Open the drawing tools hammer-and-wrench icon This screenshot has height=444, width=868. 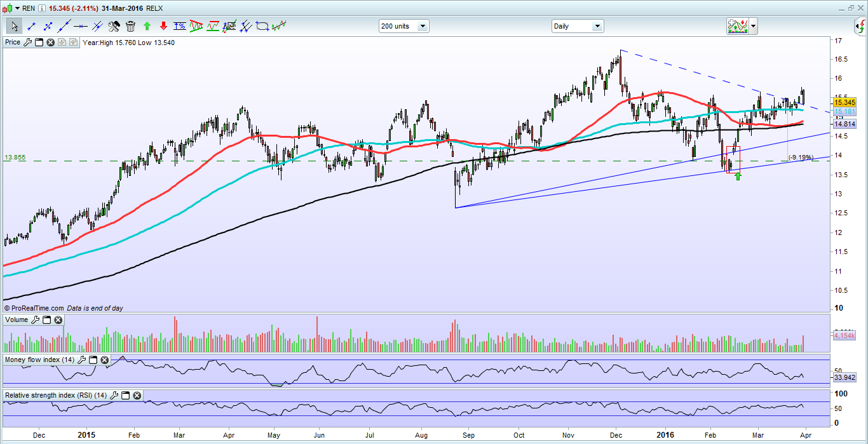point(114,27)
